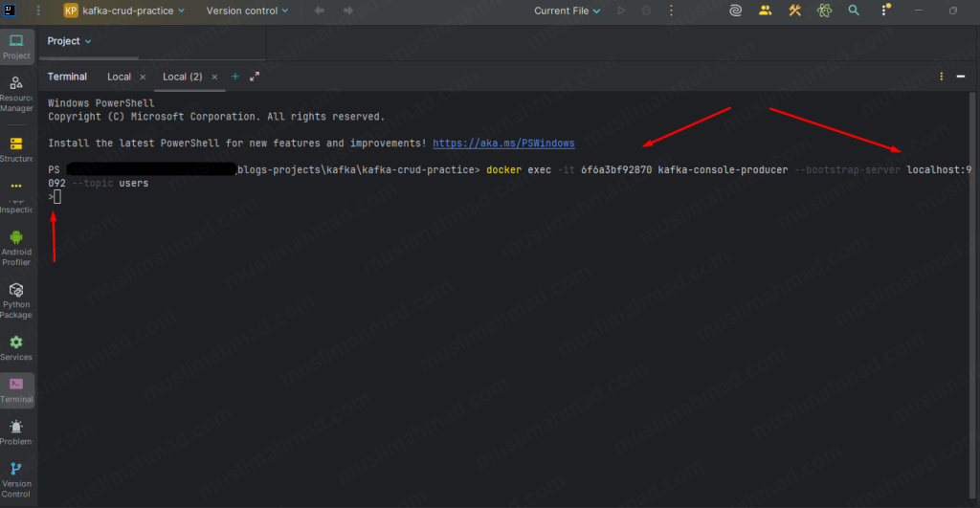Click the terminal prompt input cursor
The width and height of the screenshot is (980, 508).
point(56,197)
